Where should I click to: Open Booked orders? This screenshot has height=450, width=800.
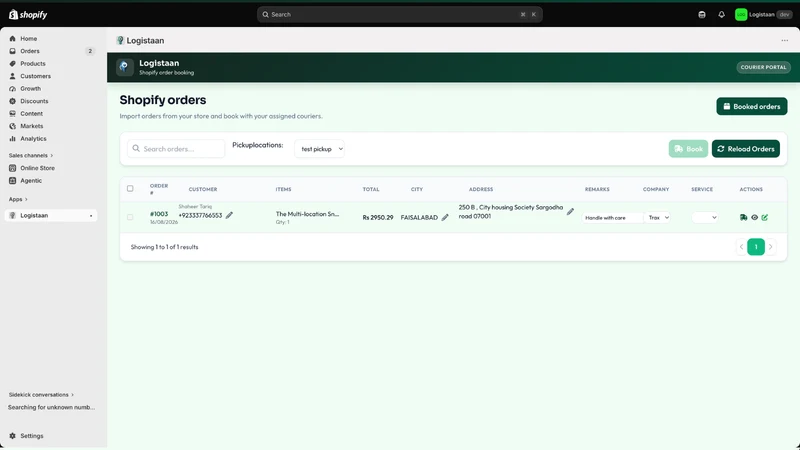752,106
